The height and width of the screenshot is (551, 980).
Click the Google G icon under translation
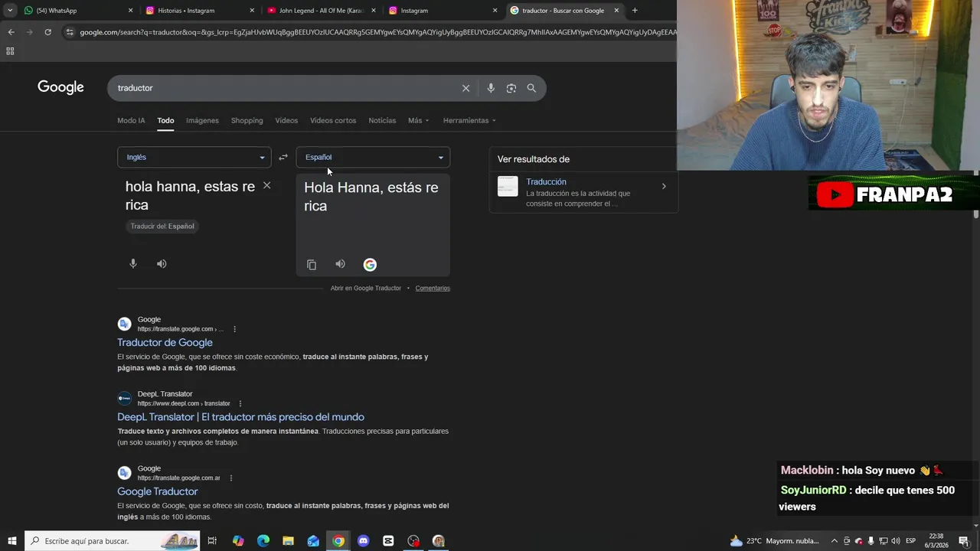[x=370, y=265]
